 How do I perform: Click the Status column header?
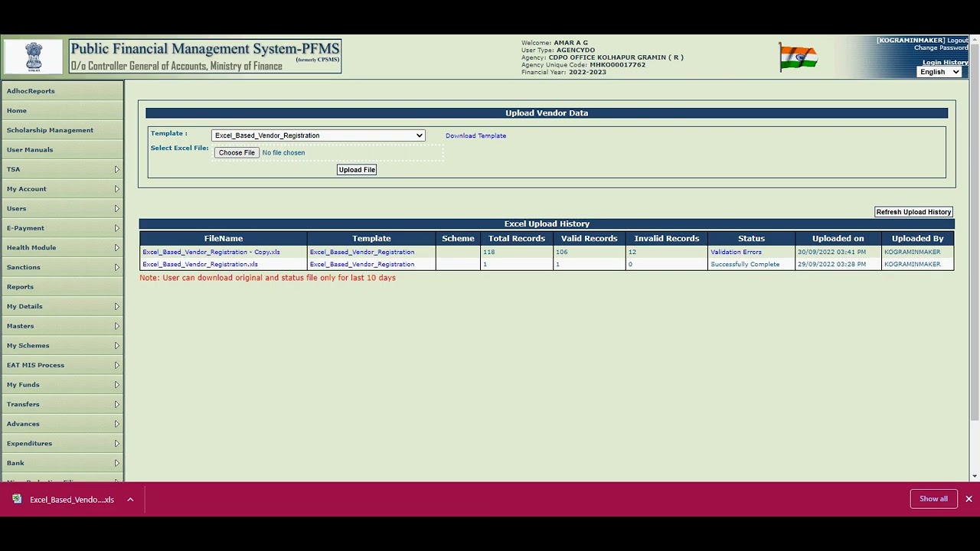751,239
